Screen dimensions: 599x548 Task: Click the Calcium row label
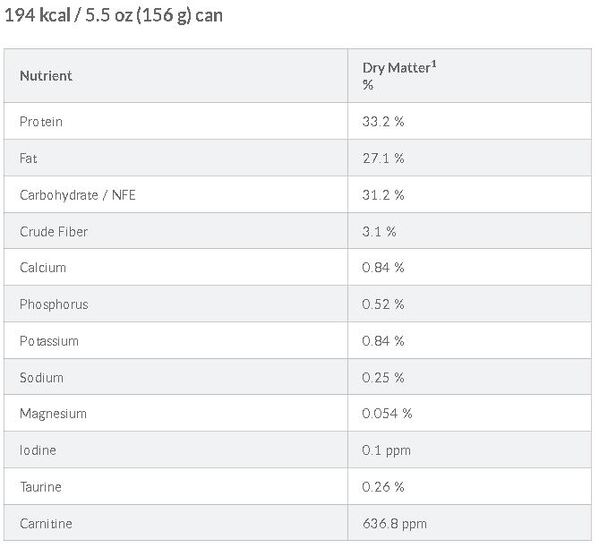[43, 268]
